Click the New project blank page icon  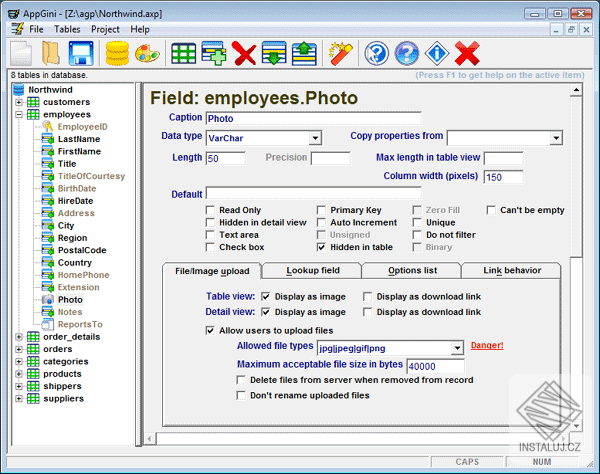[21, 53]
